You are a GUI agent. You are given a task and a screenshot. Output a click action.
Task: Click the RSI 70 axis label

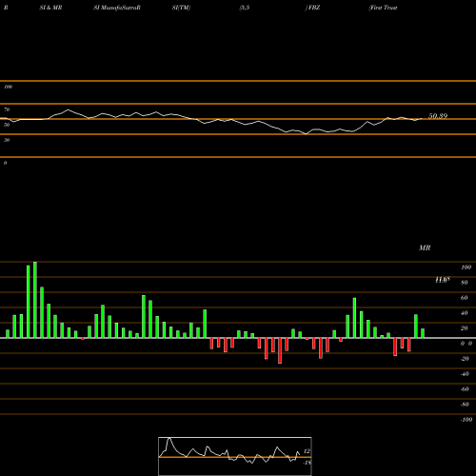click(x=7, y=109)
